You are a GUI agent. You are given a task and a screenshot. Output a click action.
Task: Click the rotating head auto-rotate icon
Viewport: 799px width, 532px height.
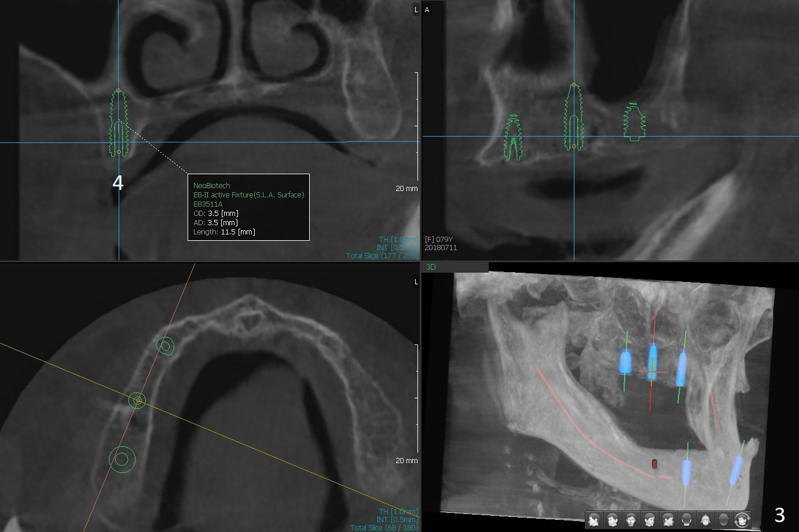[x=743, y=519]
